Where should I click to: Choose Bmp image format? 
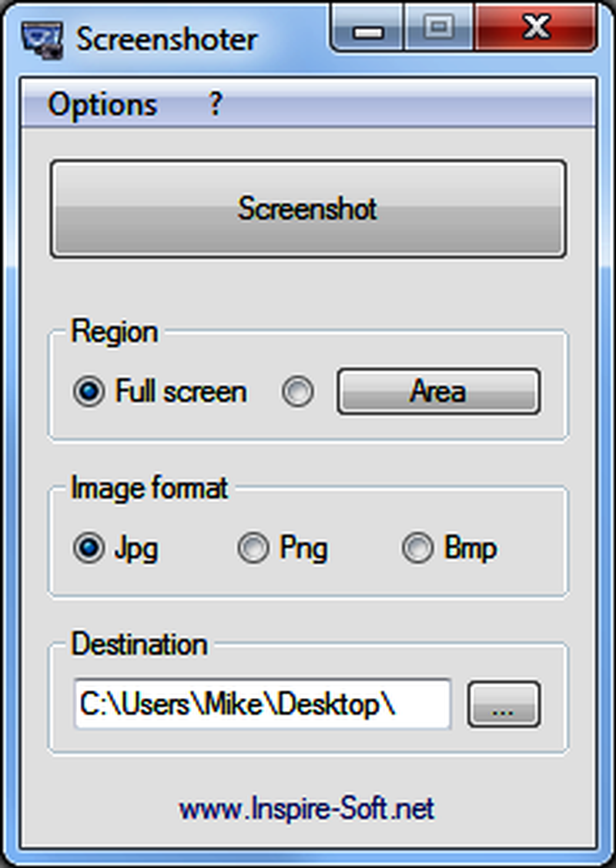click(417, 549)
